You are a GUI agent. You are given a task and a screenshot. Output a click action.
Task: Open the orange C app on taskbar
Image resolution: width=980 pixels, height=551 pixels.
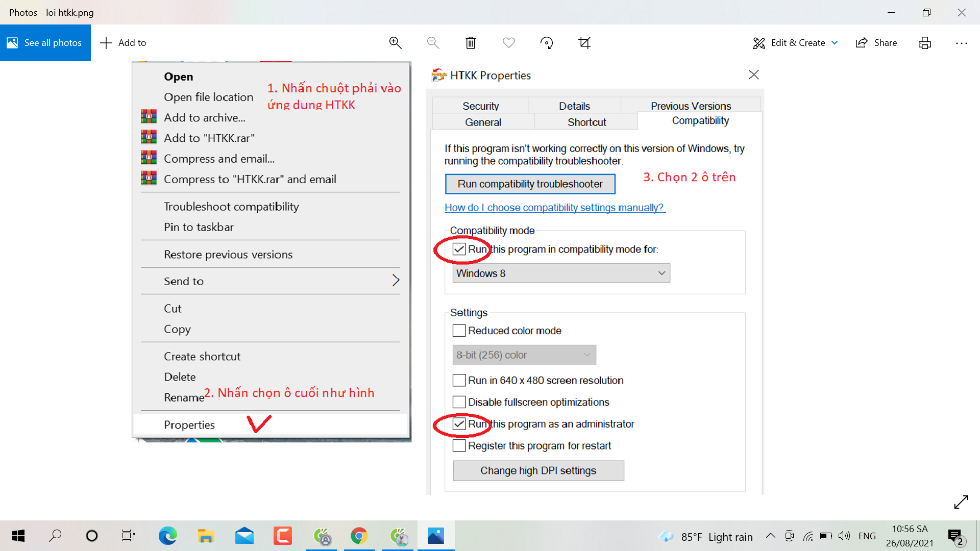click(283, 536)
